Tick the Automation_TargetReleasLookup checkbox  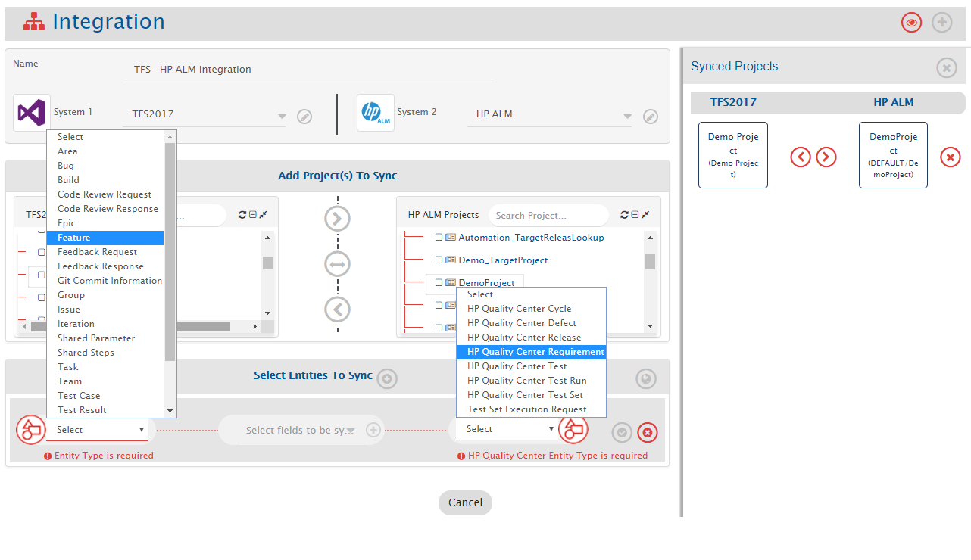click(x=439, y=238)
